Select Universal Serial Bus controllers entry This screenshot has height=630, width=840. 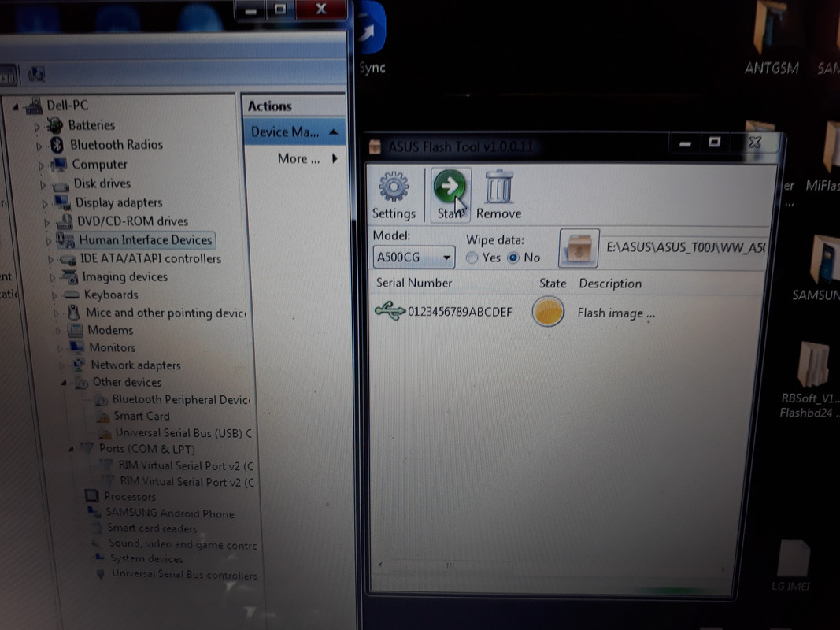tap(184, 574)
